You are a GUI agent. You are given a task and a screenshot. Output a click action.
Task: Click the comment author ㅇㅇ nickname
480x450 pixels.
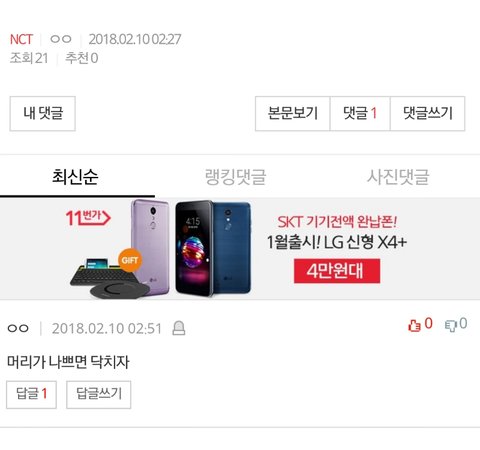[x=18, y=328]
